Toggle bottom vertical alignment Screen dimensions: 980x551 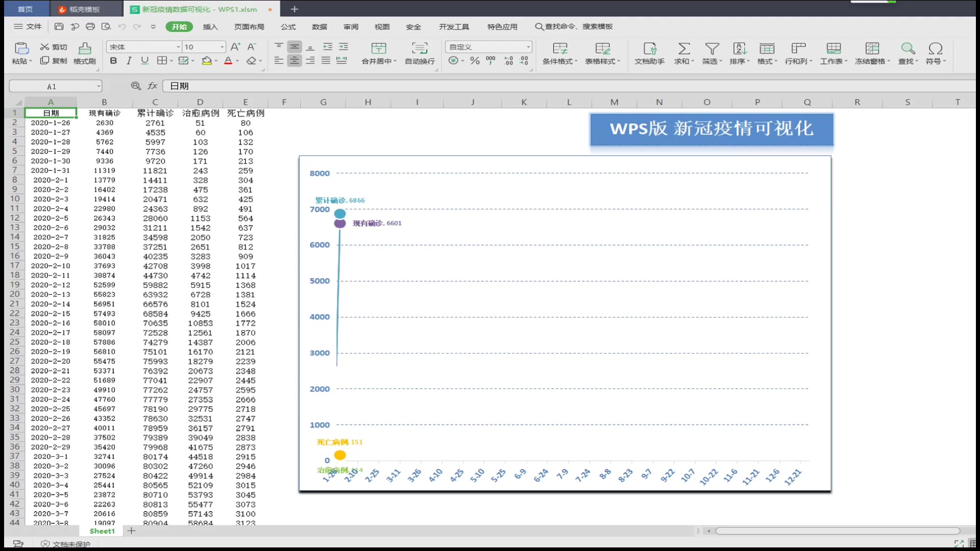(310, 46)
